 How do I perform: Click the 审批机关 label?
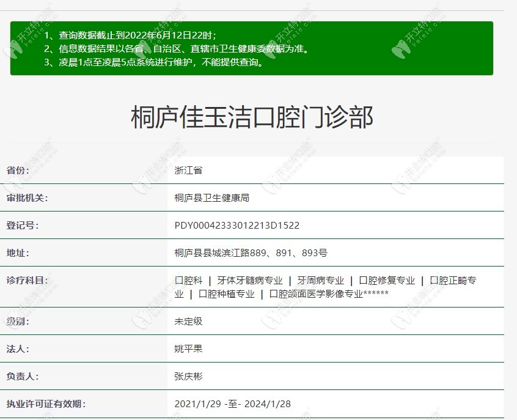[x=27, y=198]
